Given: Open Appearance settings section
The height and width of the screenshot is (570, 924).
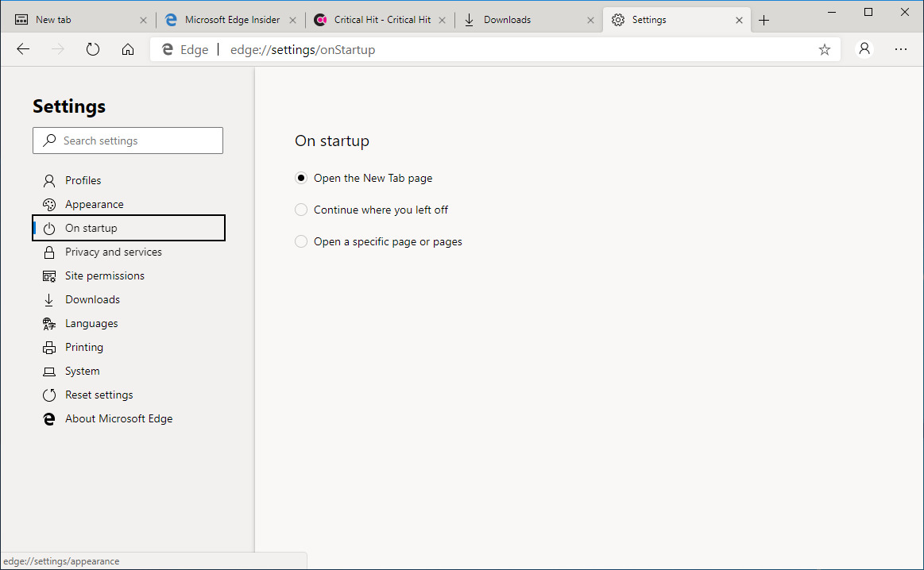Looking at the screenshot, I should [94, 204].
